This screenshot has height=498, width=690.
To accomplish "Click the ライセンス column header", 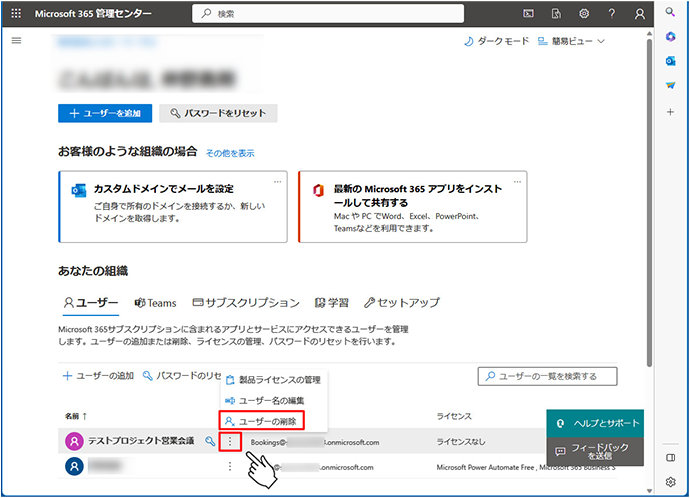I will click(454, 416).
